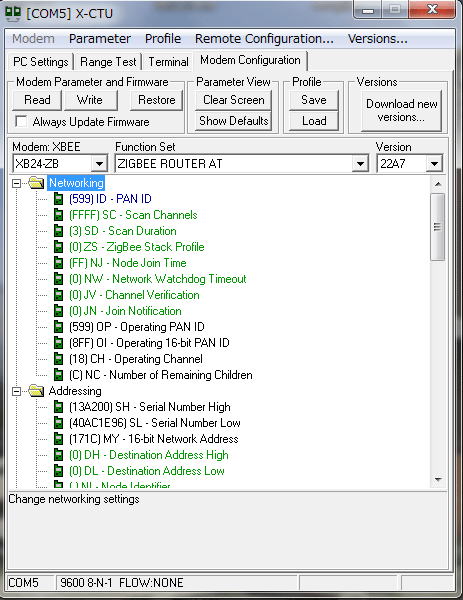Click the parameter icon beside ID - PAN ID
The image size is (463, 600).
tap(58, 199)
